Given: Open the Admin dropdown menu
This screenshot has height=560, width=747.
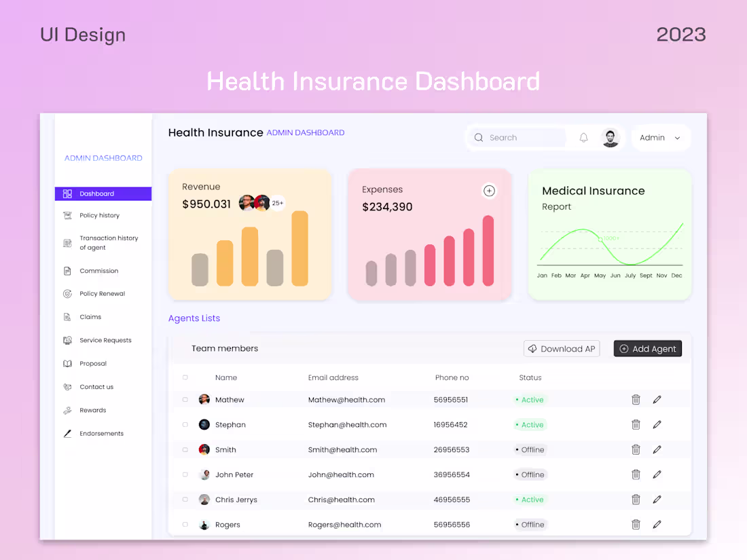Looking at the screenshot, I should [661, 137].
